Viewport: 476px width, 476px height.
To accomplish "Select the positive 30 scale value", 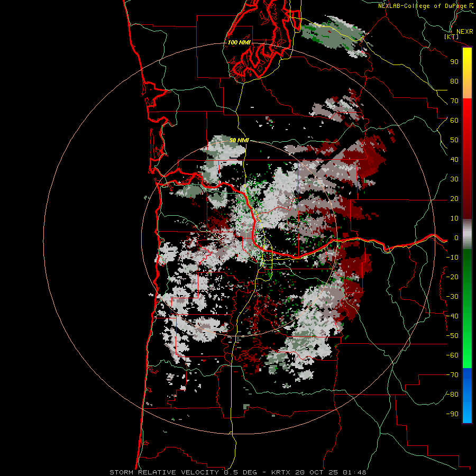I will click(454, 179).
